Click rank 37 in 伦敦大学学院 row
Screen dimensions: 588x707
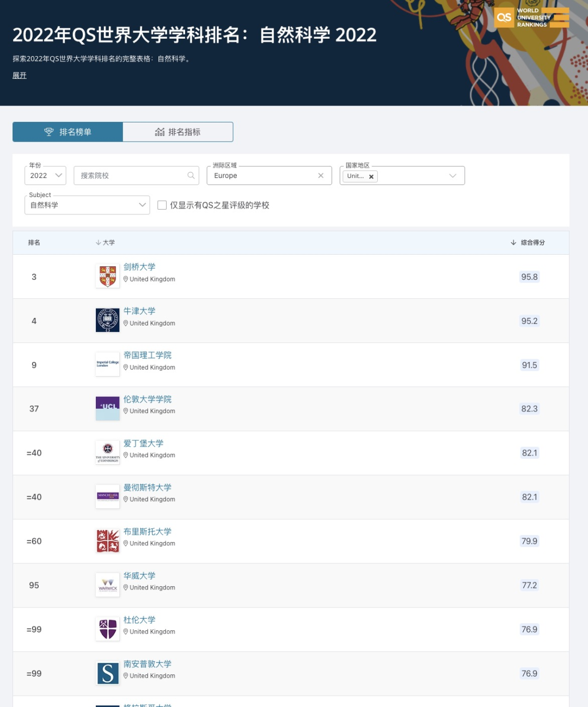pos(34,409)
